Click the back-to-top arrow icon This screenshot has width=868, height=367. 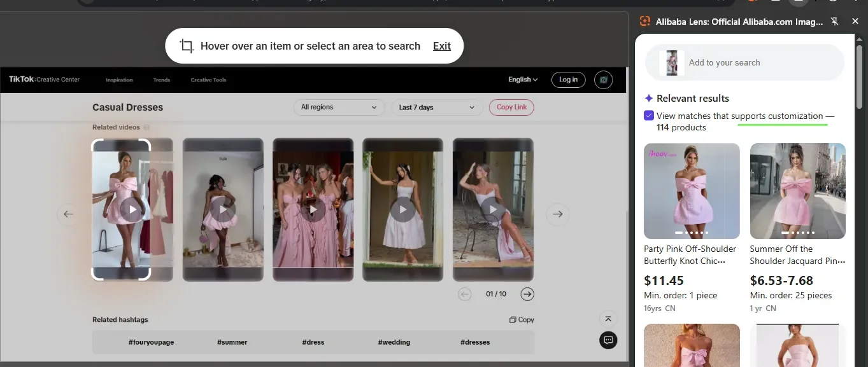pyautogui.click(x=608, y=318)
